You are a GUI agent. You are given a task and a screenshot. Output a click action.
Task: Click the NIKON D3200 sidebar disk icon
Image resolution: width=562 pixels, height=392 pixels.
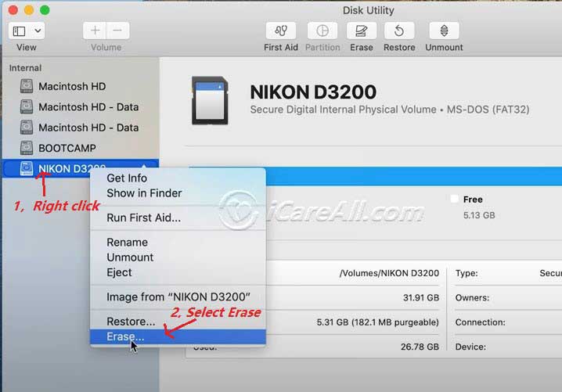tap(27, 168)
